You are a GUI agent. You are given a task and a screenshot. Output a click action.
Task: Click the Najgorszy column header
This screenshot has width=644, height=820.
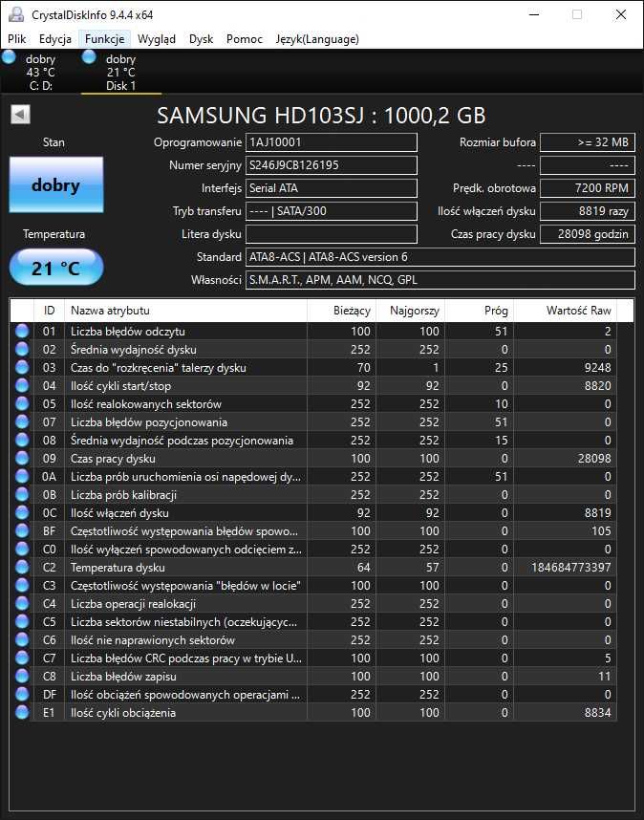pyautogui.click(x=410, y=311)
